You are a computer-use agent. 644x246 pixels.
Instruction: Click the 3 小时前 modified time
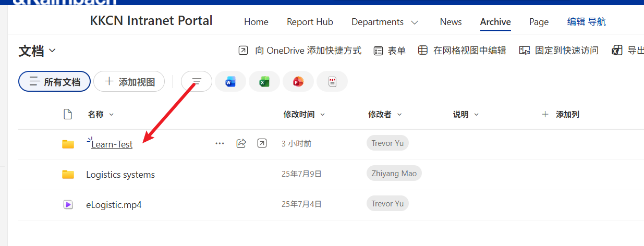(296, 144)
